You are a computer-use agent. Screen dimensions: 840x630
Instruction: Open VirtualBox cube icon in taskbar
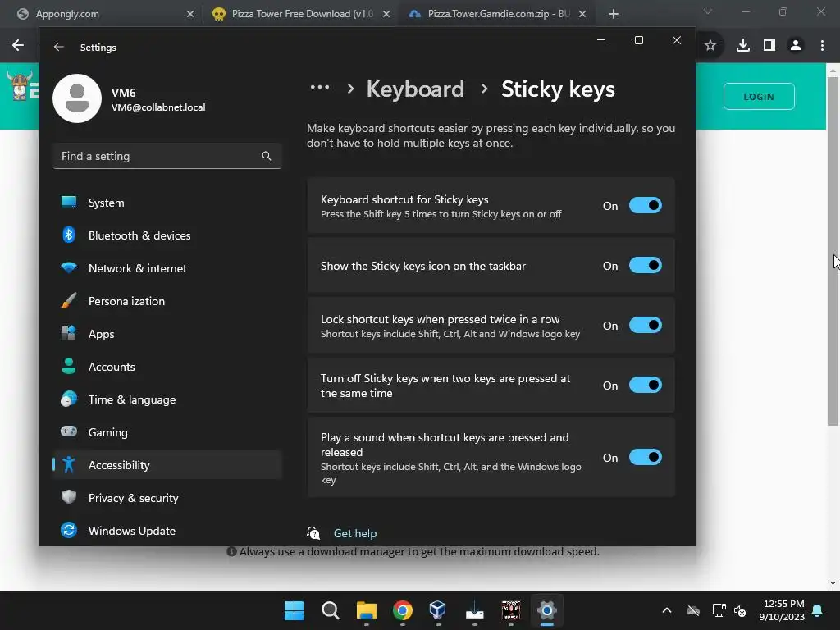point(438,610)
